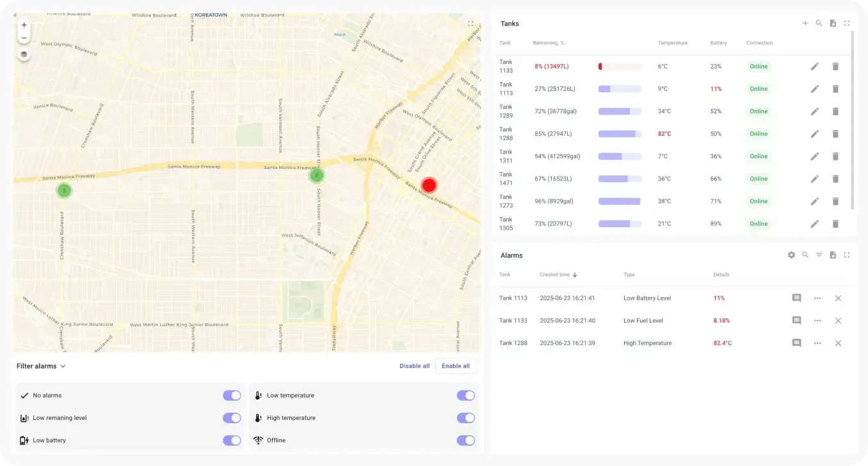The image size is (868, 466).
Task: Click the Disable all link
Action: (x=415, y=366)
